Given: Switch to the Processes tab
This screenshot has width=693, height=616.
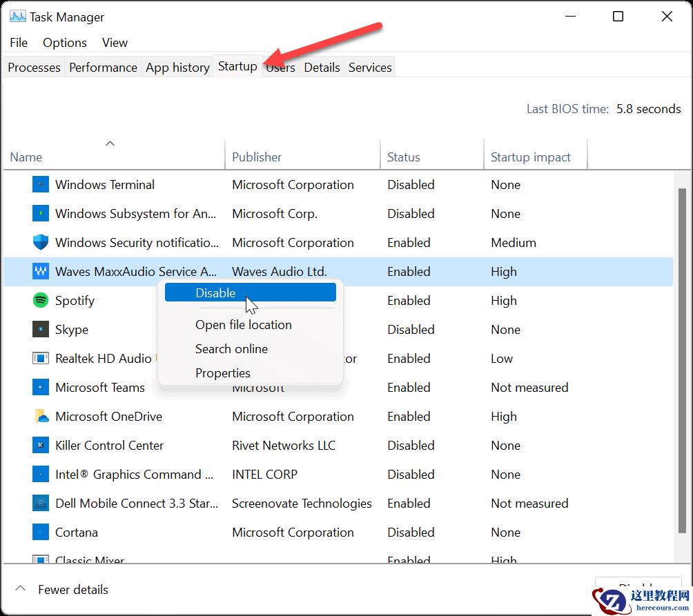Looking at the screenshot, I should click(33, 67).
